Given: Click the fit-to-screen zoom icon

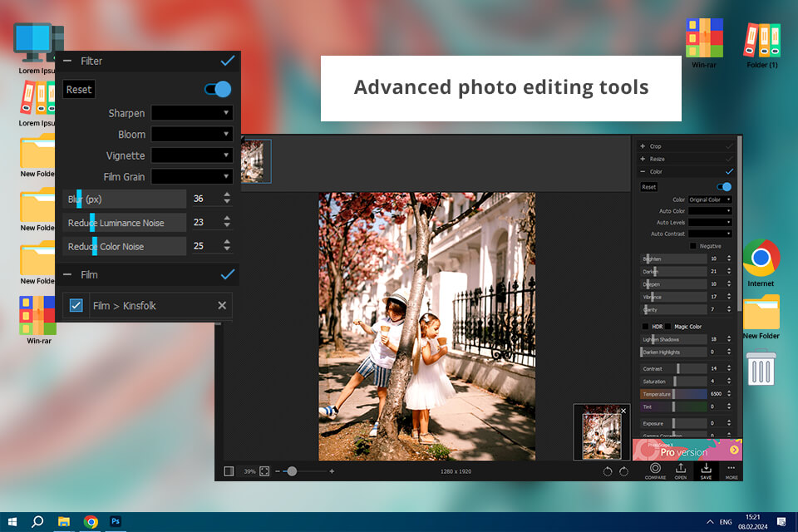Looking at the screenshot, I should [x=264, y=471].
